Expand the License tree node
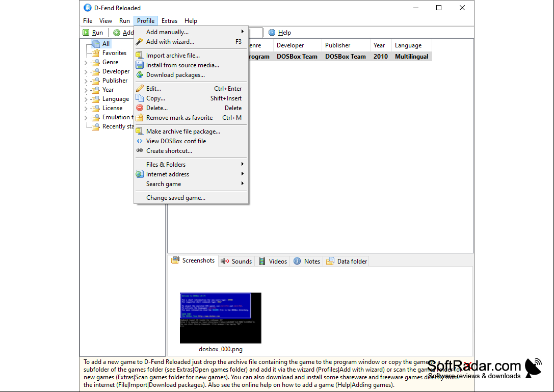 (86, 109)
